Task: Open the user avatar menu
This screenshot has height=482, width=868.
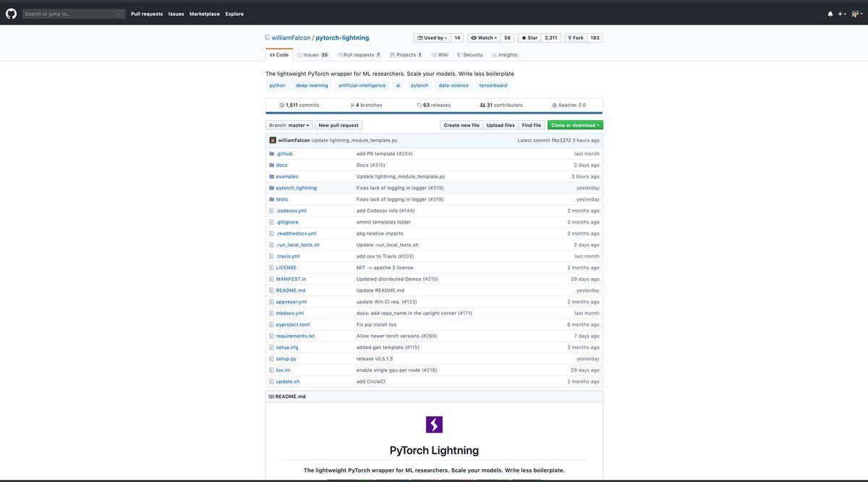Action: (x=857, y=14)
